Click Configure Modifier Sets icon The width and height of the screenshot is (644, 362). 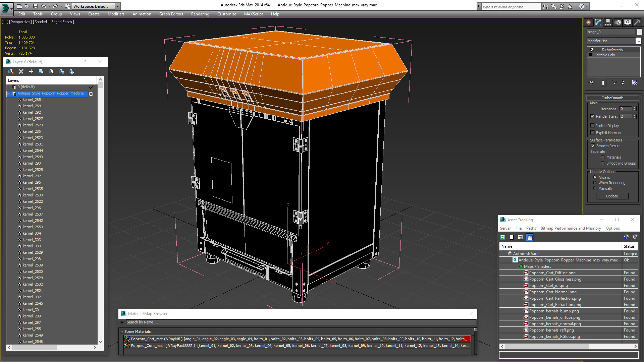635,82
